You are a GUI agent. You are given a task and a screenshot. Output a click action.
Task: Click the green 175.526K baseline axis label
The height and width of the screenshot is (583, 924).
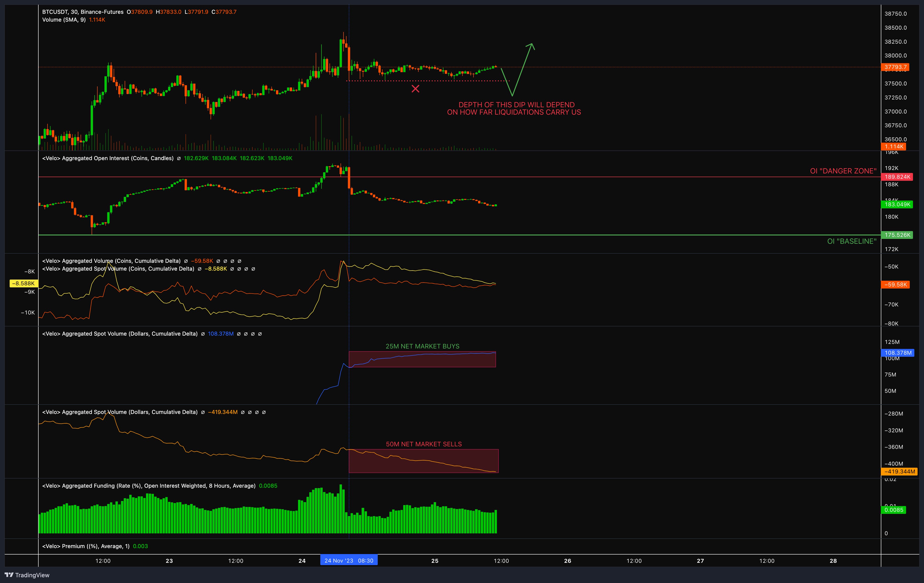[897, 235]
